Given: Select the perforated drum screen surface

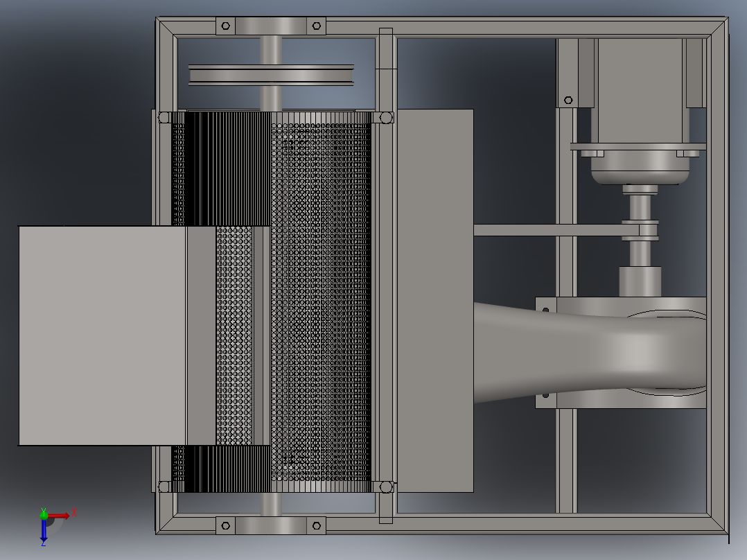Looking at the screenshot, I should point(320,301).
